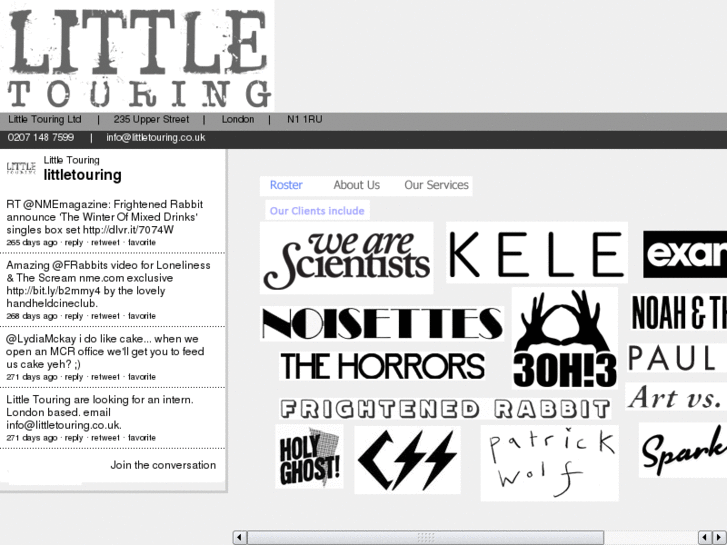Open the About Us tab
This screenshot has width=727, height=545.
pyautogui.click(x=357, y=185)
